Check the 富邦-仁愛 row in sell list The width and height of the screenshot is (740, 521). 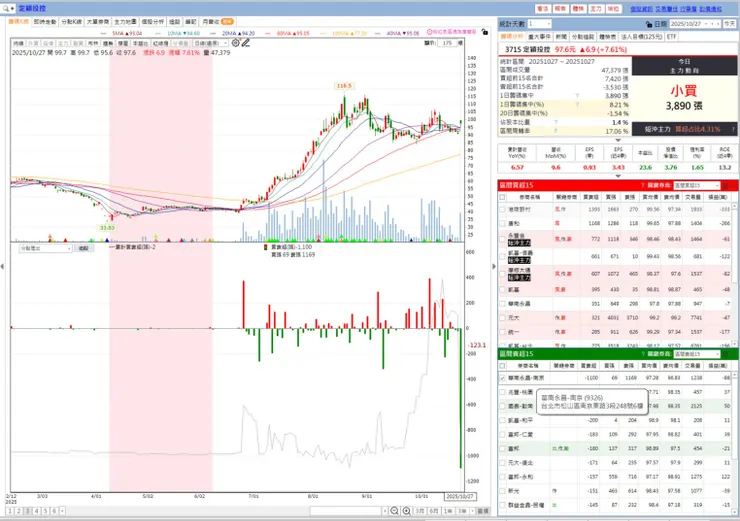tap(502, 435)
